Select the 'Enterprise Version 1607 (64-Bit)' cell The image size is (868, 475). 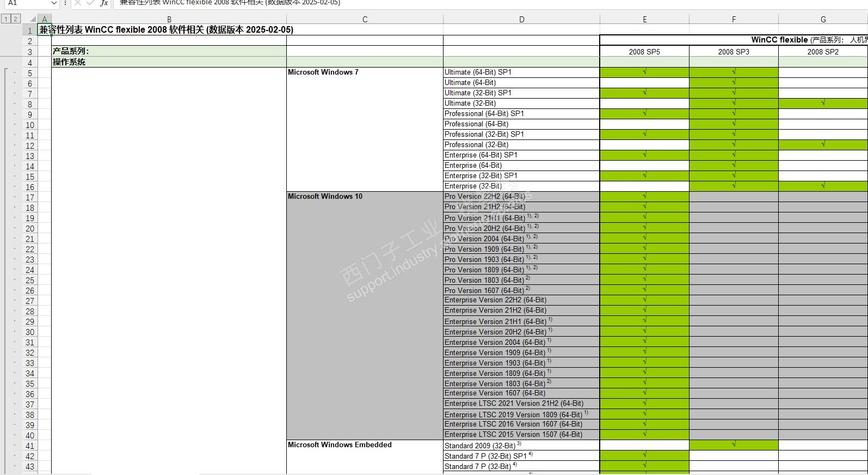pos(521,393)
